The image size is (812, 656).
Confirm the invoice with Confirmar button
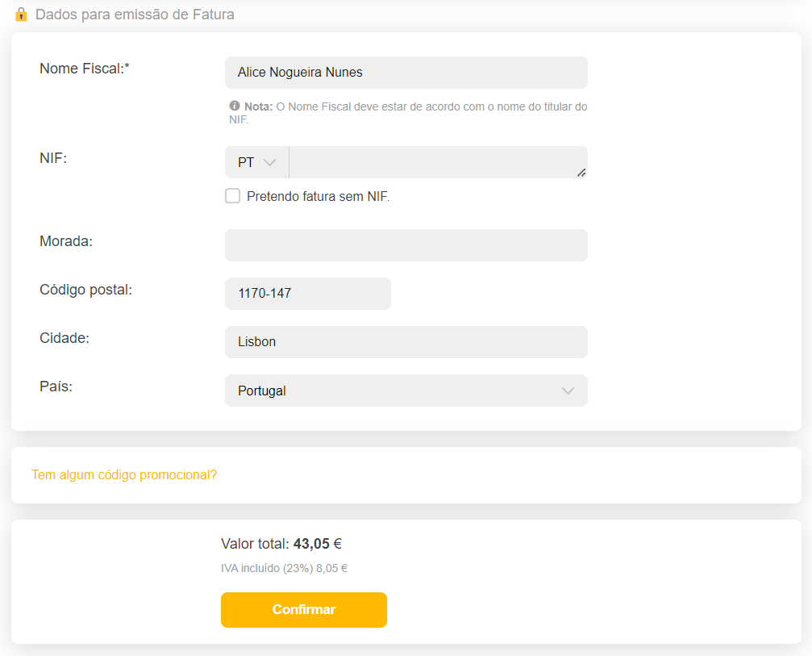[x=304, y=610]
